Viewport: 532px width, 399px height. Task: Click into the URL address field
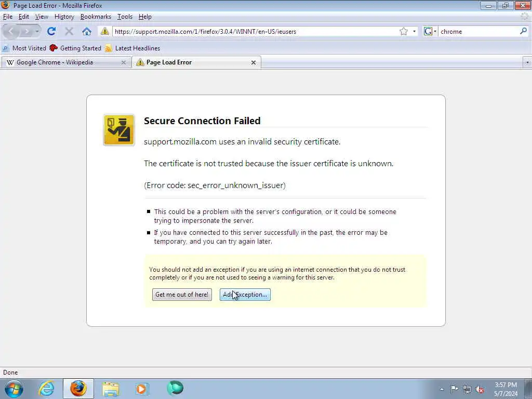(x=256, y=32)
